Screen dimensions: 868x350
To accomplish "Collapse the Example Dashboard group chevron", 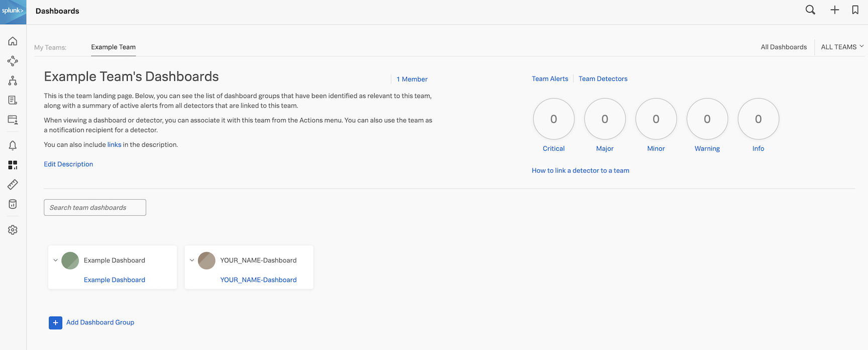I will 55,260.
